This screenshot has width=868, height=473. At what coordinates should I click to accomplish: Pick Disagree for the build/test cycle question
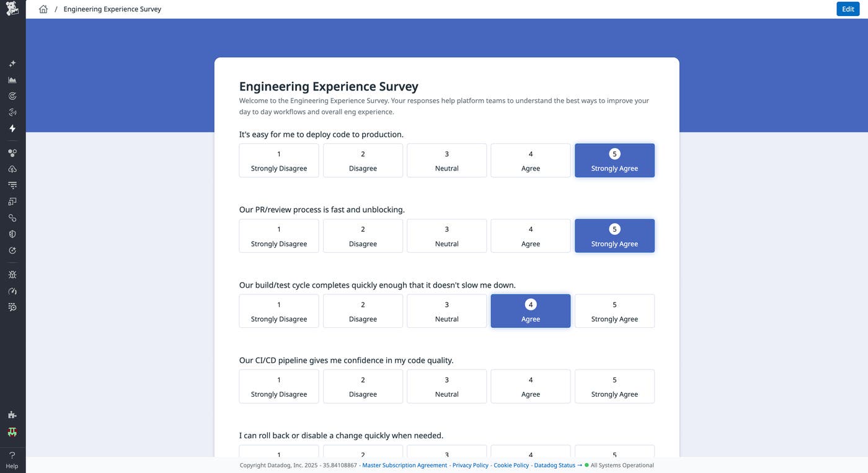click(362, 311)
